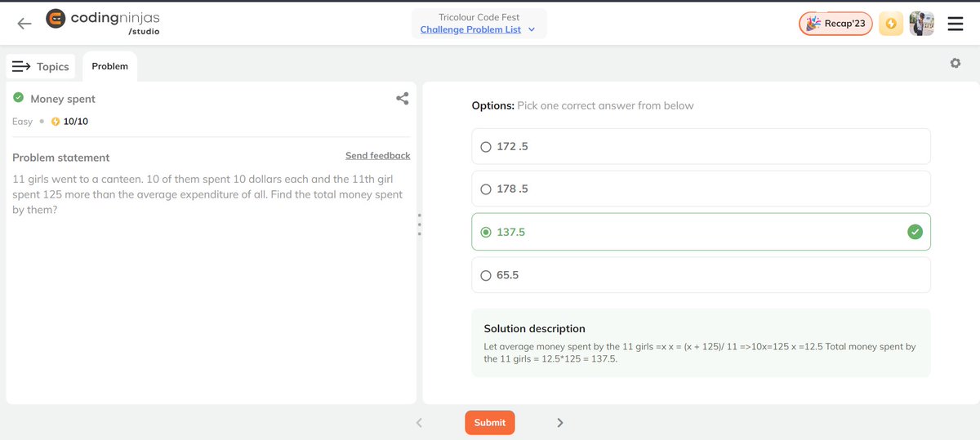Click the Options: Pick one correct answer text

(583, 105)
